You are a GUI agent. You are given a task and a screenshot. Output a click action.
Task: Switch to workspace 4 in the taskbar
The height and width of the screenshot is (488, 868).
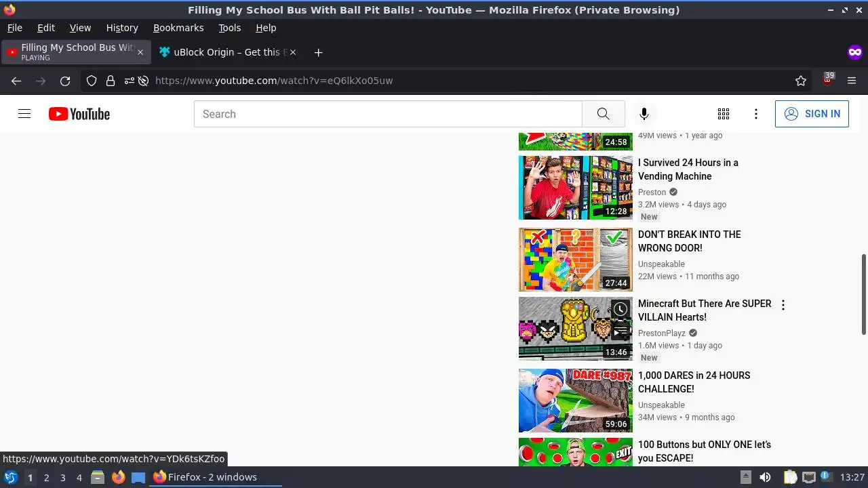coord(79,477)
